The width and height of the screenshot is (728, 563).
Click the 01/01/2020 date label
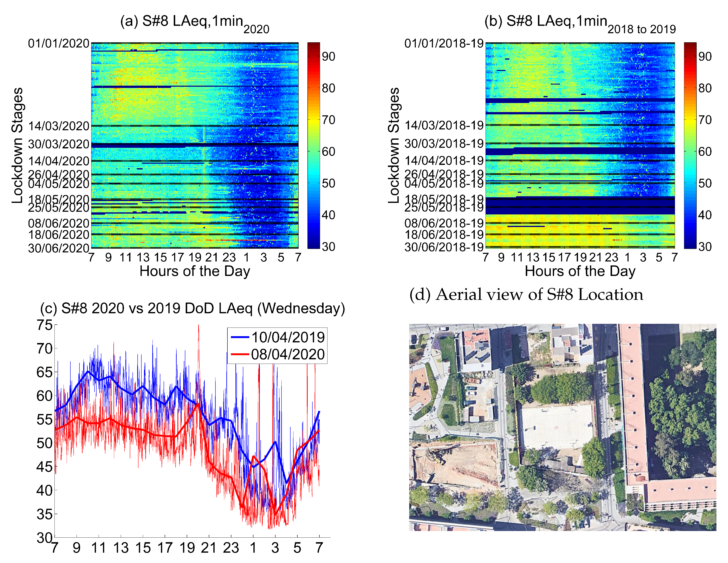coord(59,44)
